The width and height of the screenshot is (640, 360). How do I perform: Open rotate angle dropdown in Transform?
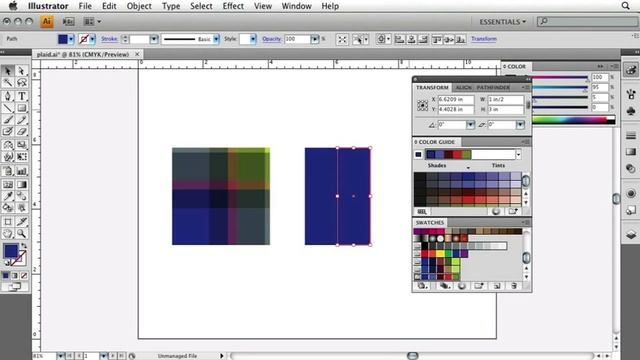coord(470,125)
